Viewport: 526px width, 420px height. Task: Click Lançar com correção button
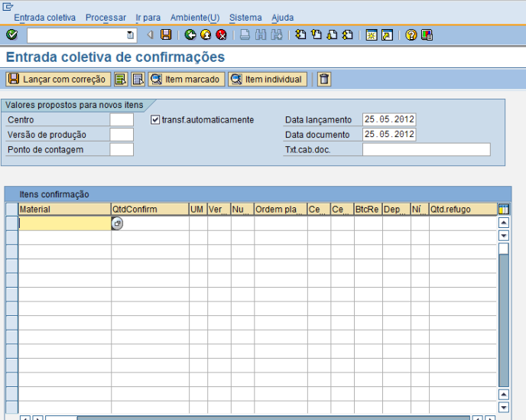pos(57,80)
